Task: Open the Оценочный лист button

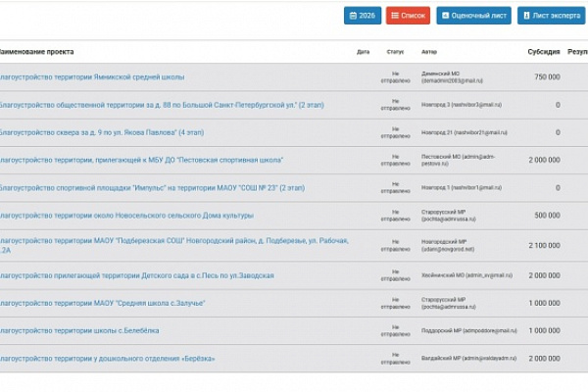Action: 473,16
